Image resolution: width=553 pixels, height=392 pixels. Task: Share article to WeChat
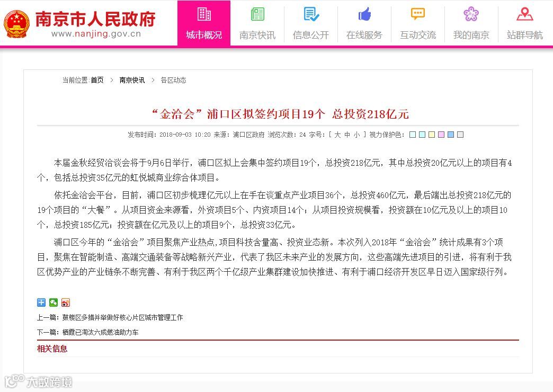click(53, 302)
